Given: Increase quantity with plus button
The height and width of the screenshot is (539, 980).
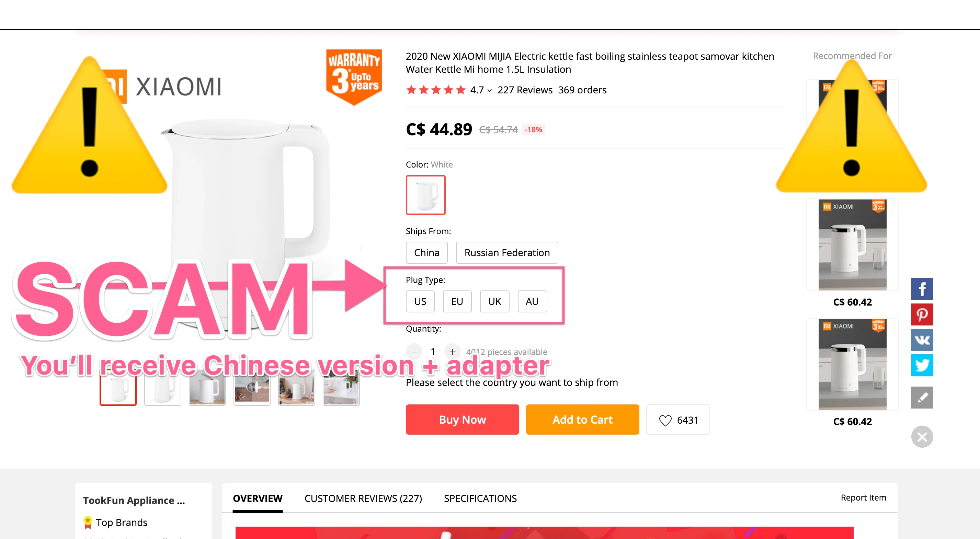Looking at the screenshot, I should [452, 352].
